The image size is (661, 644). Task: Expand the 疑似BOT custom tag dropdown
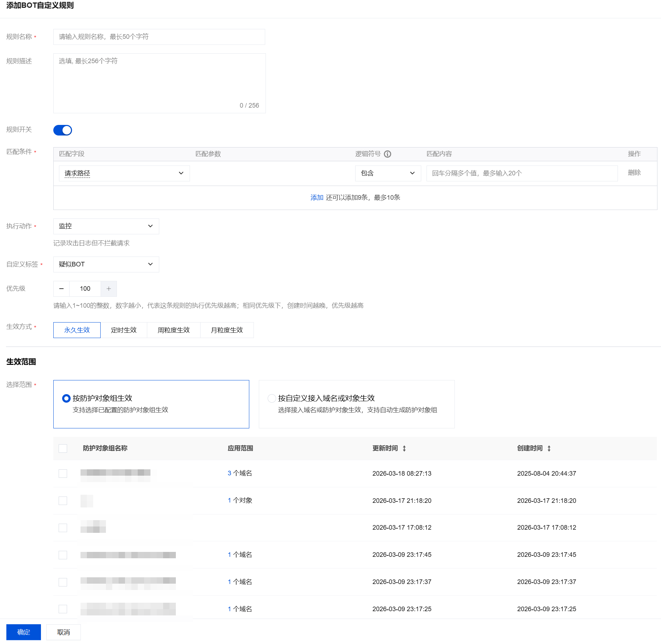[106, 264]
